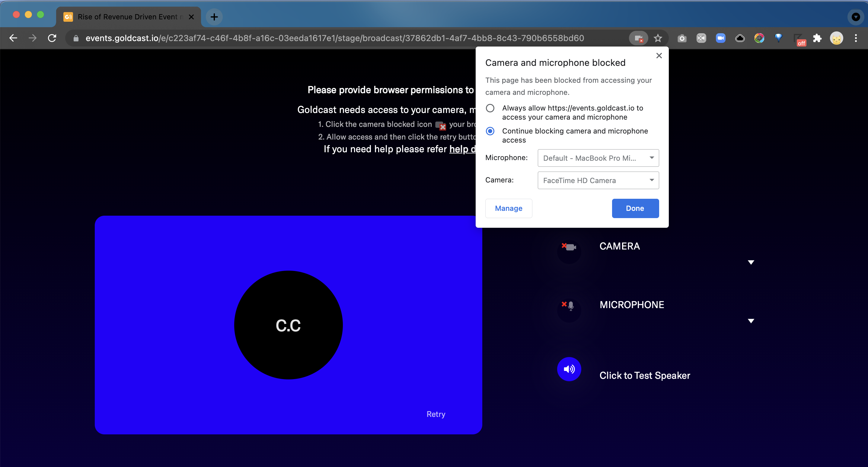
Task: Open the tab search dropdown arrow
Action: (x=856, y=17)
